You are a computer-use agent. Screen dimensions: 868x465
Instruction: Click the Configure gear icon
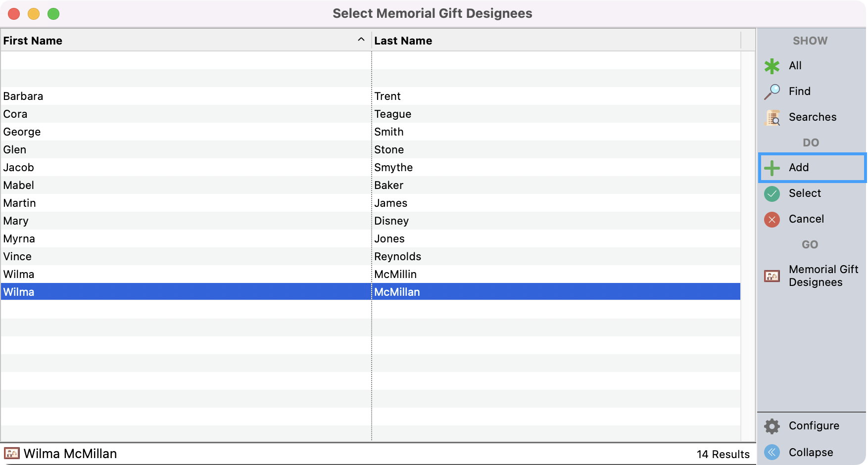tap(772, 426)
